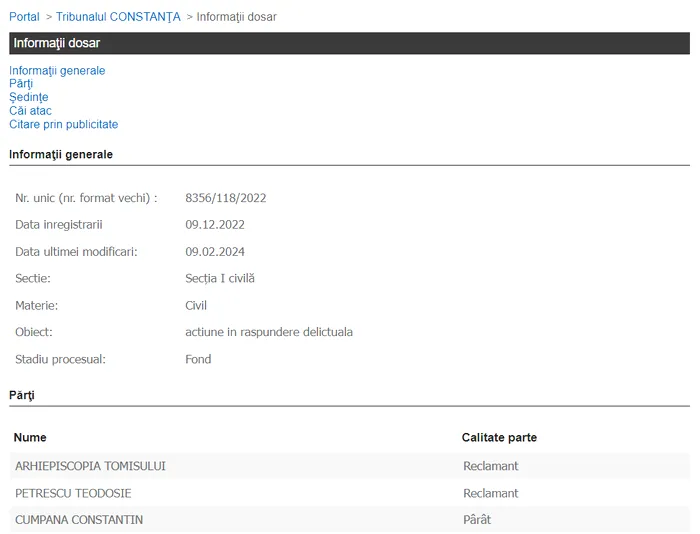Click the Obiect label
The width and height of the screenshot is (700, 534).
[x=33, y=332]
